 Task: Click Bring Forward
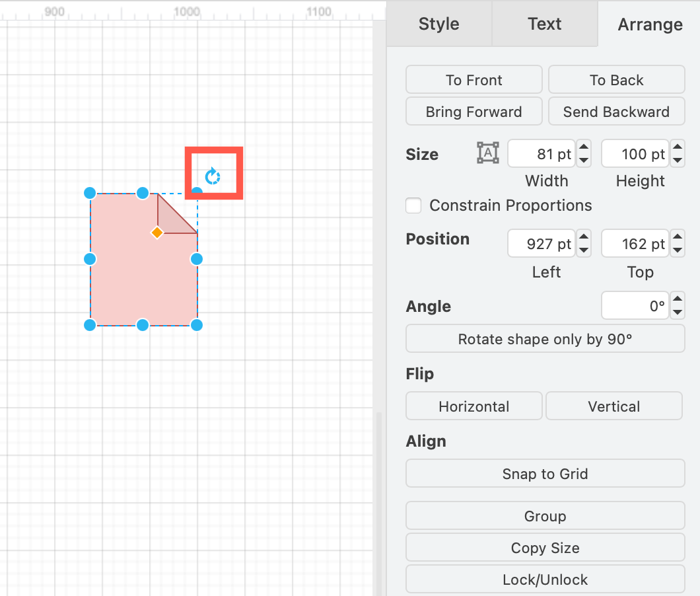click(x=473, y=111)
